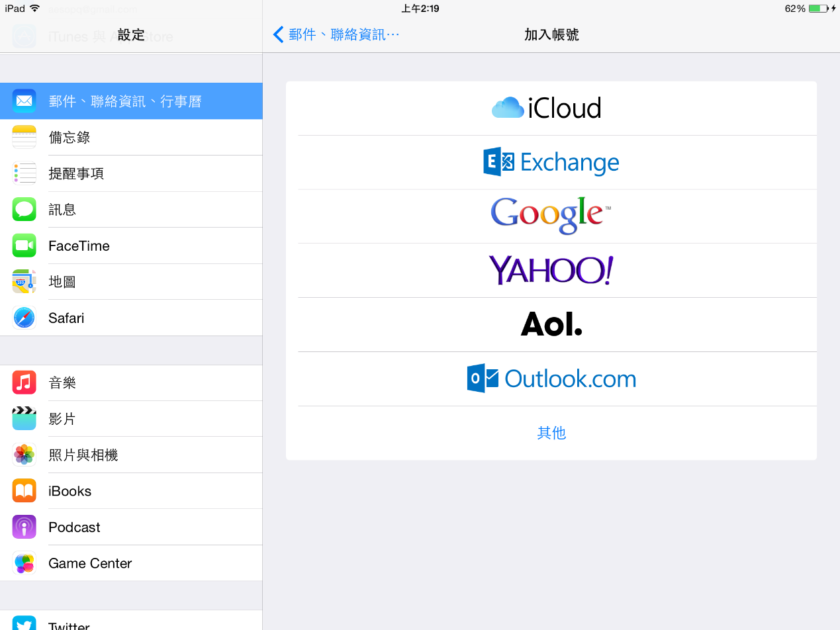This screenshot has width=840, height=630.
Task: Tap the 加入帳號 page title
Action: 551,34
